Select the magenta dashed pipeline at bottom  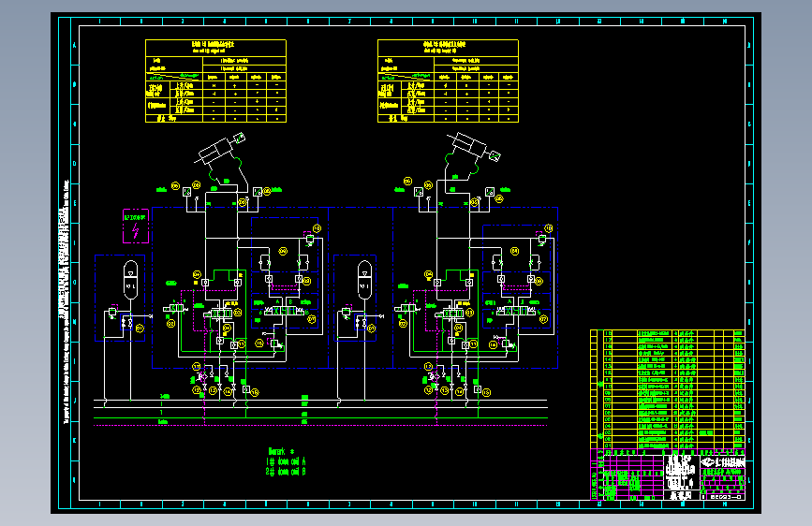click(x=320, y=426)
